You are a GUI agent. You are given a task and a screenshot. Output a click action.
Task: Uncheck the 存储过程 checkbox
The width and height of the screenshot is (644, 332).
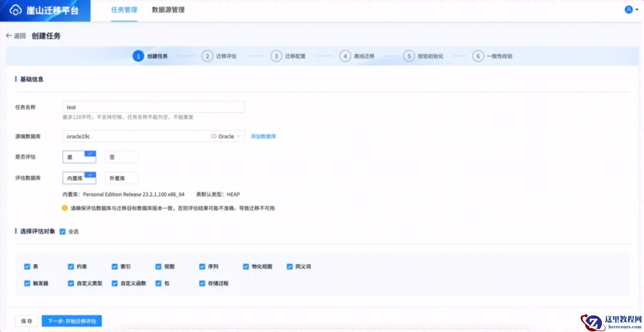(x=202, y=283)
